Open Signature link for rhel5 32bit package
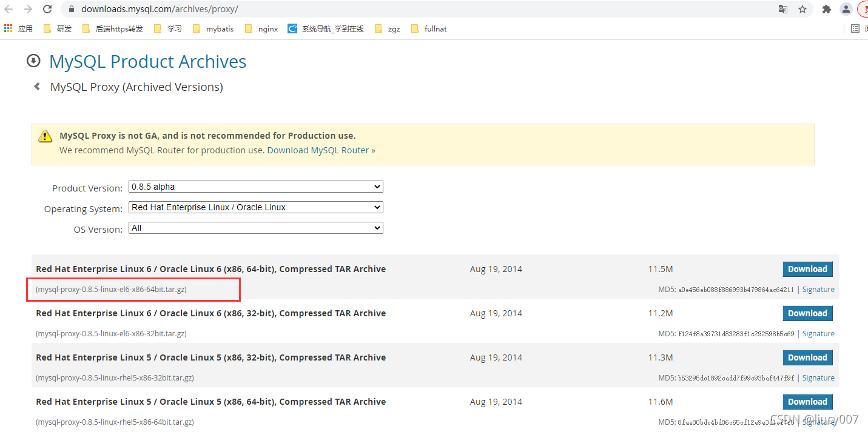The height and width of the screenshot is (432, 868). pyautogui.click(x=818, y=378)
